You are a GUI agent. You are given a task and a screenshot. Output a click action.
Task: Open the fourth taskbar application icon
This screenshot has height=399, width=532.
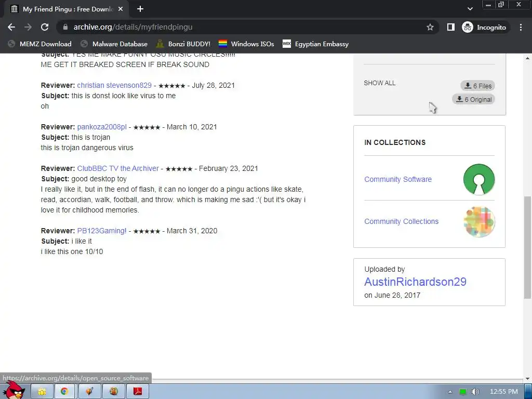114,392
